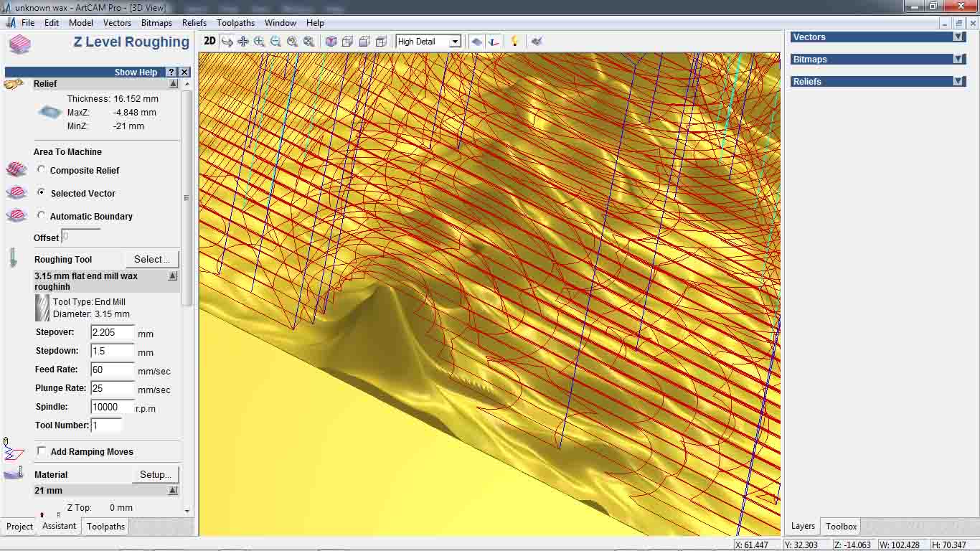The height and width of the screenshot is (551, 980).
Task: Switch to the Project tab
Action: coord(19,527)
